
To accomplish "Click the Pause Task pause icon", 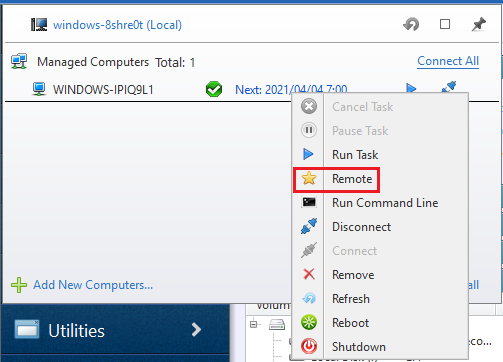I will [x=309, y=130].
